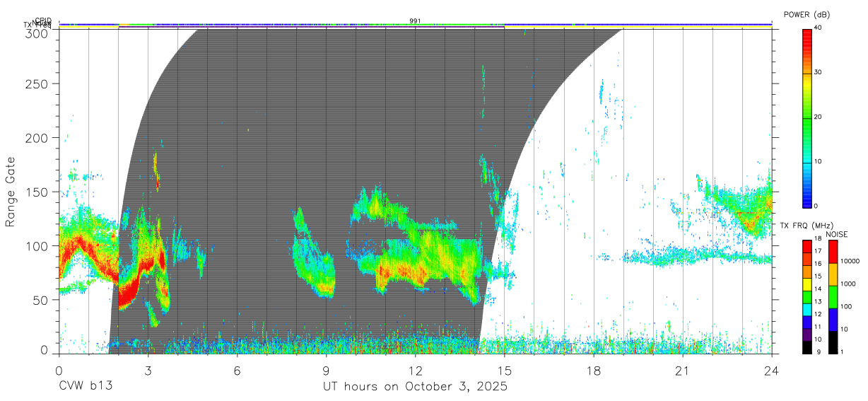Click the CPID label at plot top-left

[x=43, y=21]
